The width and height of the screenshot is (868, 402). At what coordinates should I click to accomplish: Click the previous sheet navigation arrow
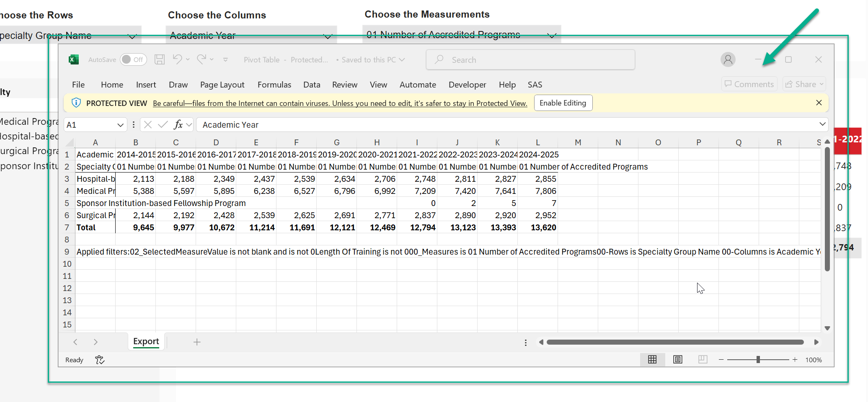pos(75,342)
